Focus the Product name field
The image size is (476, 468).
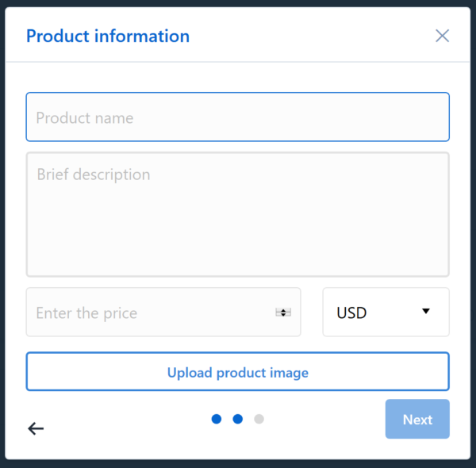point(238,117)
